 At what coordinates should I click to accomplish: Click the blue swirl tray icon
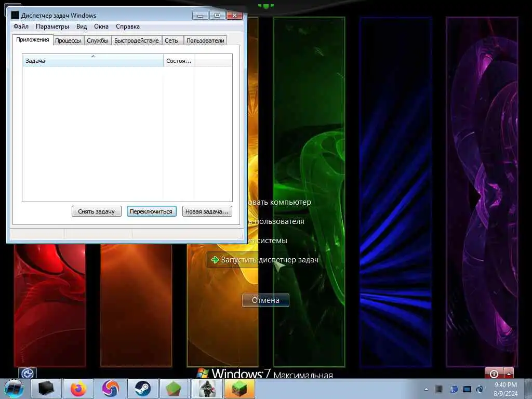point(480,389)
